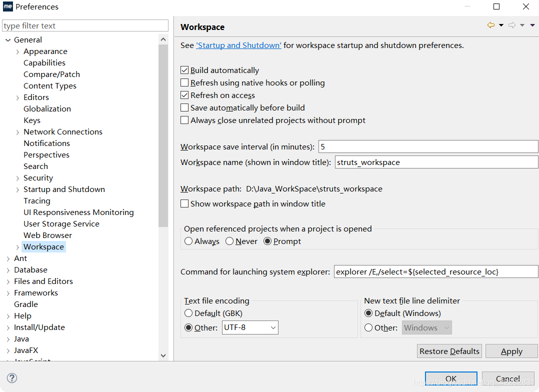Expand the Ant preferences node
Image resolution: width=539 pixels, height=392 pixels.
click(8, 259)
